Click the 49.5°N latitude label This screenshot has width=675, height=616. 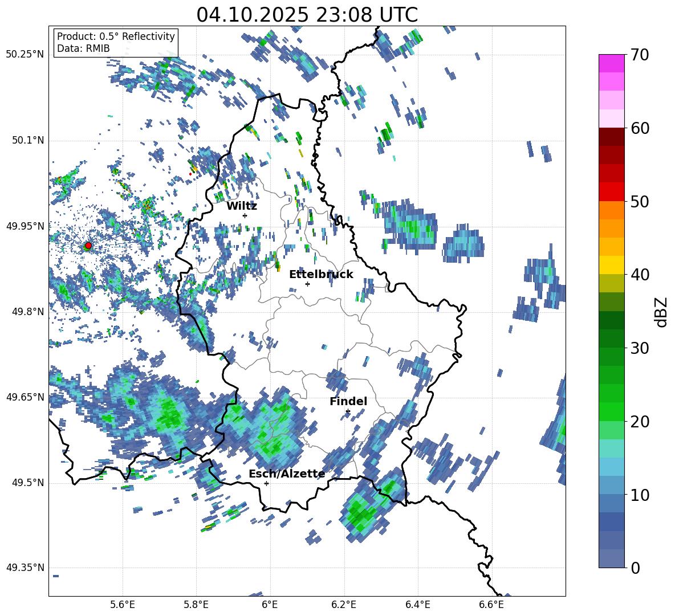(27, 482)
